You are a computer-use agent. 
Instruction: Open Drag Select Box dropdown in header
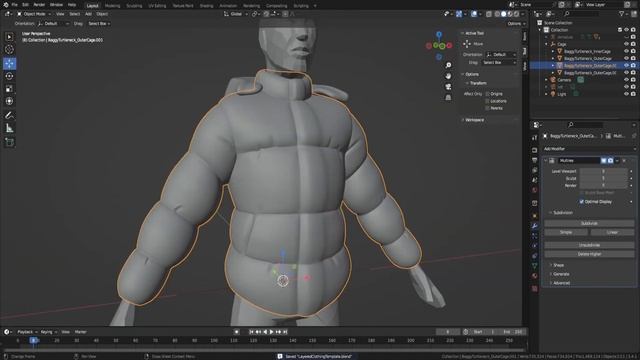(x=99, y=24)
